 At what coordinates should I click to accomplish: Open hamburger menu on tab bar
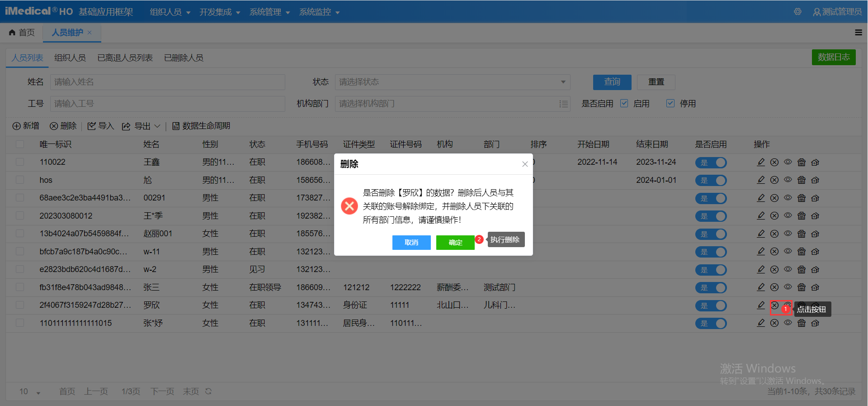[x=858, y=33]
